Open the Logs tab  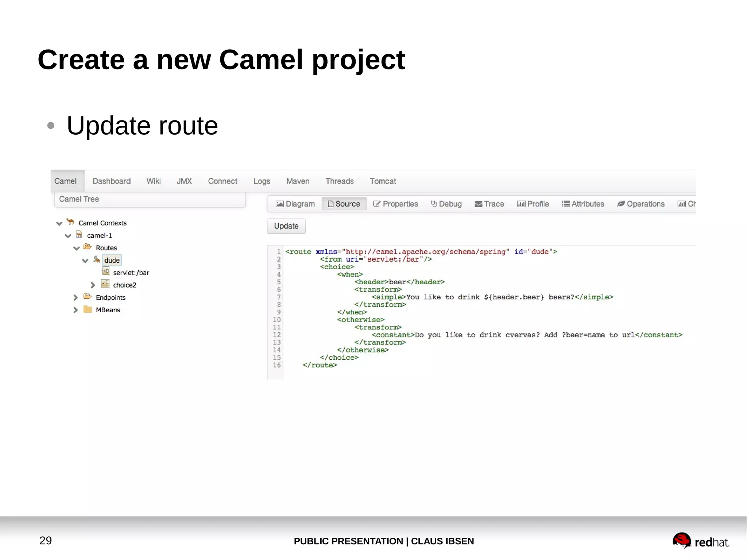(262, 181)
